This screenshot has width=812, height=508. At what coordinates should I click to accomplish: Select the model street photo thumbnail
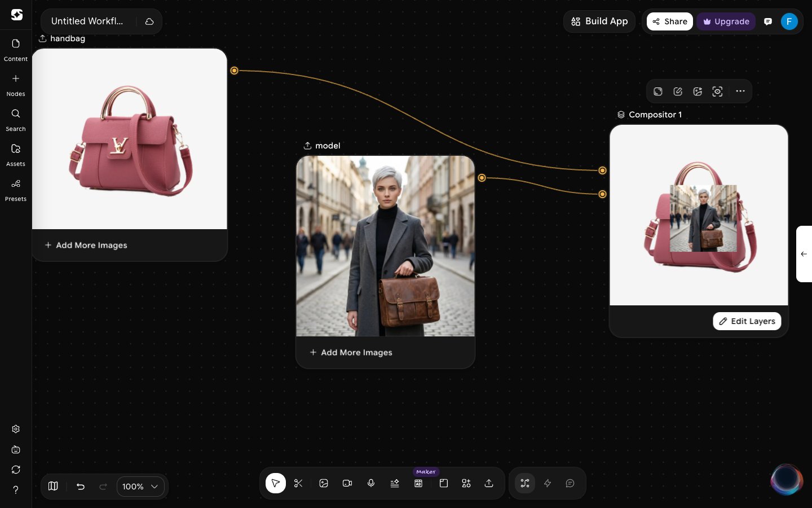click(x=386, y=246)
